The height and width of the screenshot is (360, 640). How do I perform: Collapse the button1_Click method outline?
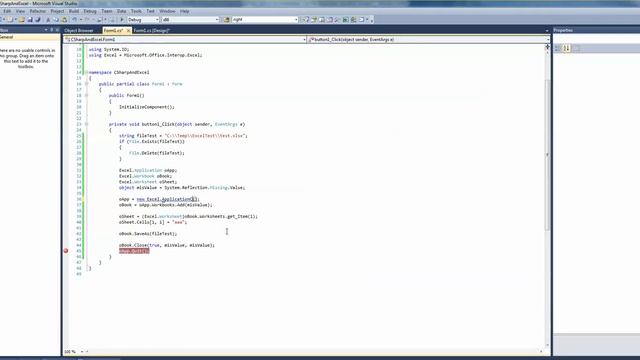click(x=86, y=124)
